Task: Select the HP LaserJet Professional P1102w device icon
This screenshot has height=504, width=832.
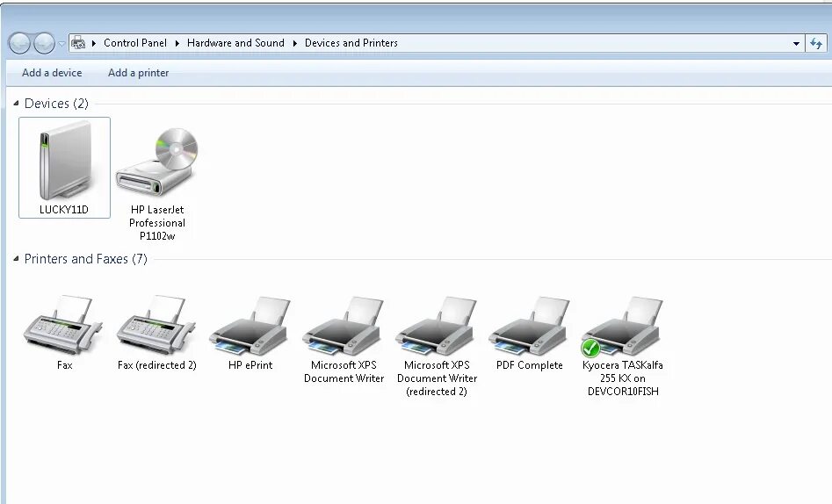Action: point(157,162)
